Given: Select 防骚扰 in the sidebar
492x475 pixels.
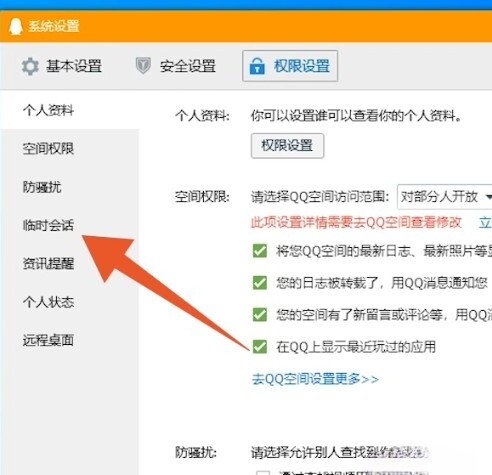Looking at the screenshot, I should pos(42,187).
